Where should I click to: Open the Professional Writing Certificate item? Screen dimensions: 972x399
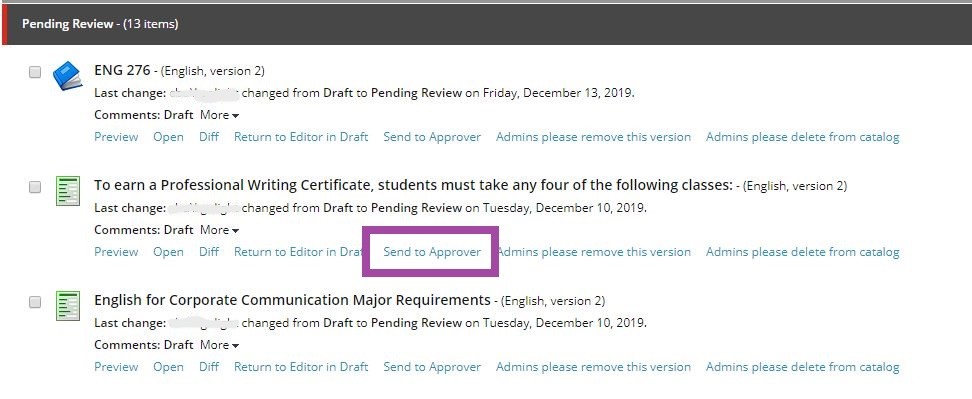point(168,252)
